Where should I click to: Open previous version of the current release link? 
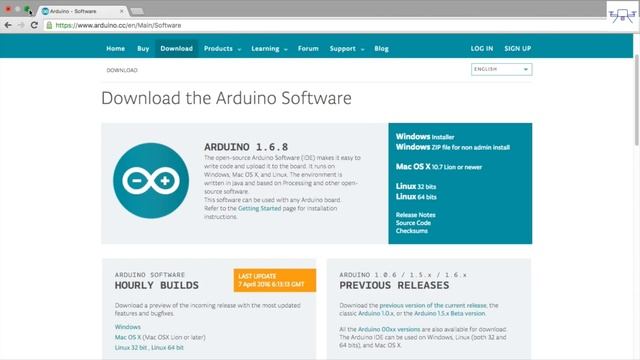pos(433,305)
